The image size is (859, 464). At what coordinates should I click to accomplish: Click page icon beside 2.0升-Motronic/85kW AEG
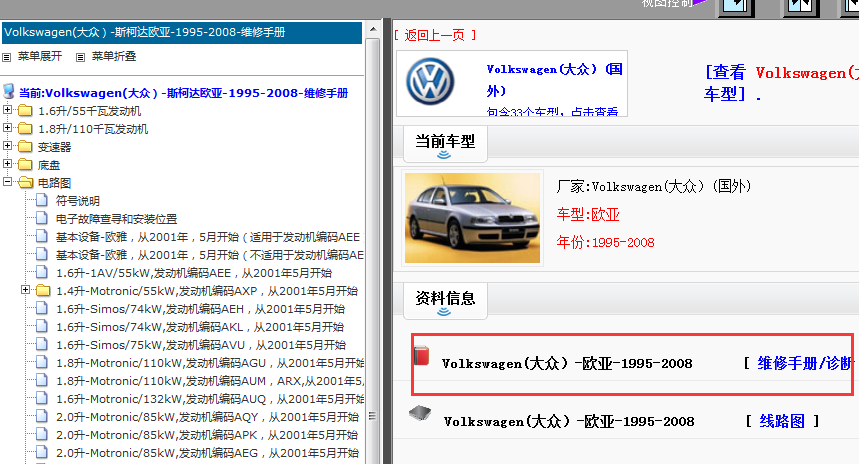point(42,452)
